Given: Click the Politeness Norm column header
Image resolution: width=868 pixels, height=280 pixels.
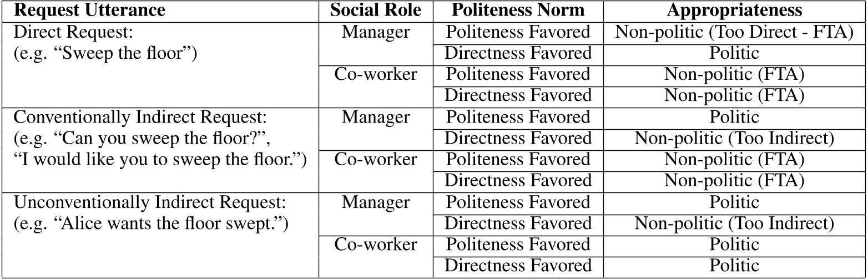Looking at the screenshot, I should (518, 11).
